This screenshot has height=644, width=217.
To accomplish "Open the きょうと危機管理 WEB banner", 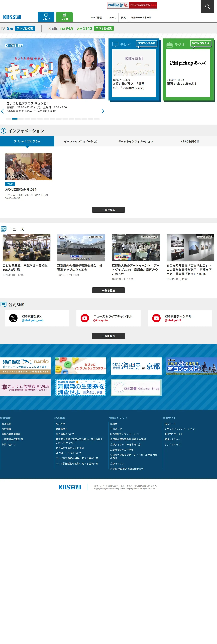I will [x=26, y=388].
